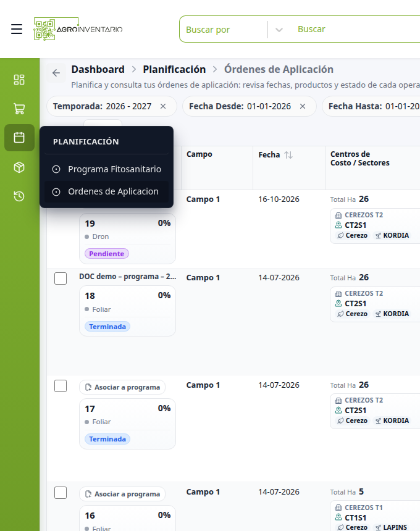The height and width of the screenshot is (531, 420).
Task: Open order card number 19
Action: point(127,238)
